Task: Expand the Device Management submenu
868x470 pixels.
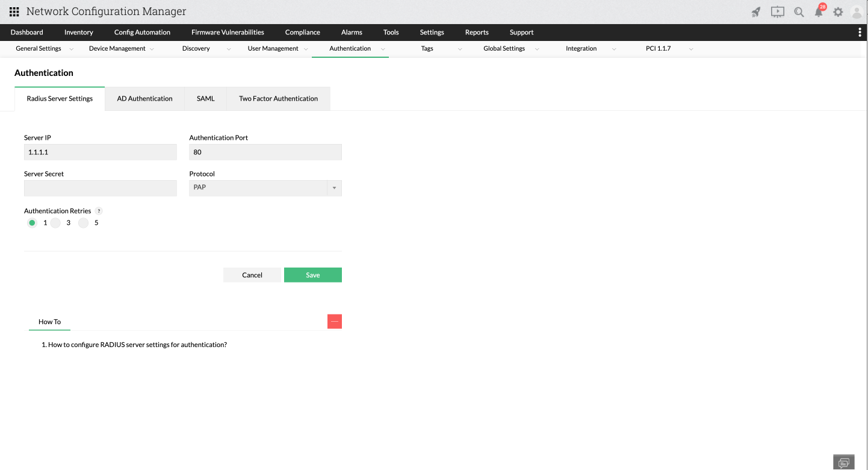Action: point(152,49)
